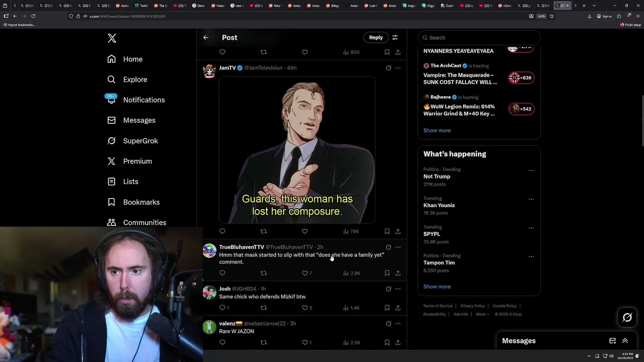The width and height of the screenshot is (644, 362).
Task: Share the JamTV post
Action: [398, 231]
